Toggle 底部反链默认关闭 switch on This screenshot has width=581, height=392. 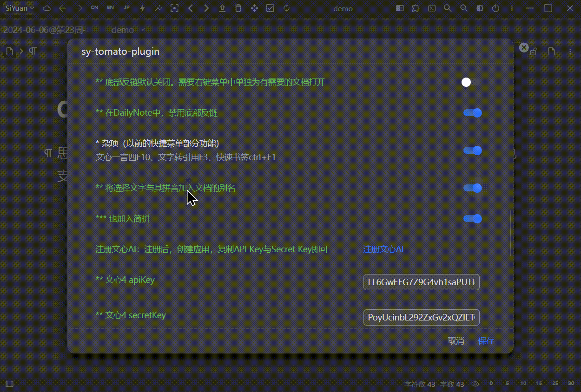click(x=471, y=82)
